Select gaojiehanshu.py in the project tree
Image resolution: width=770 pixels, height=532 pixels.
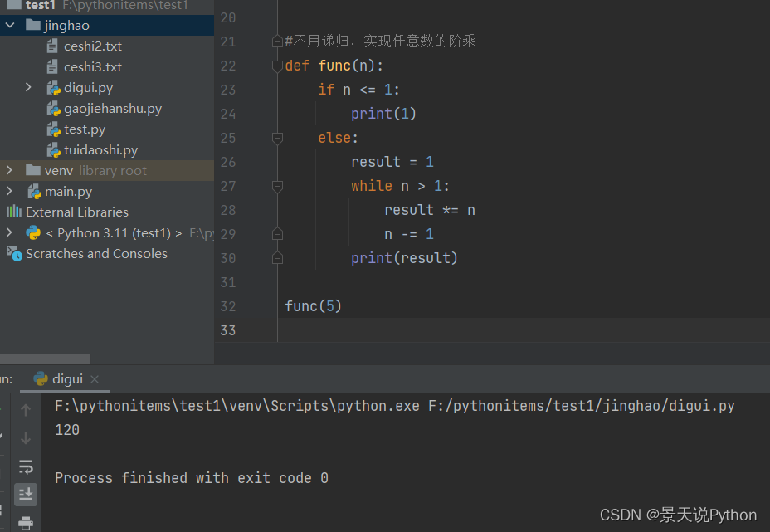[x=113, y=109]
